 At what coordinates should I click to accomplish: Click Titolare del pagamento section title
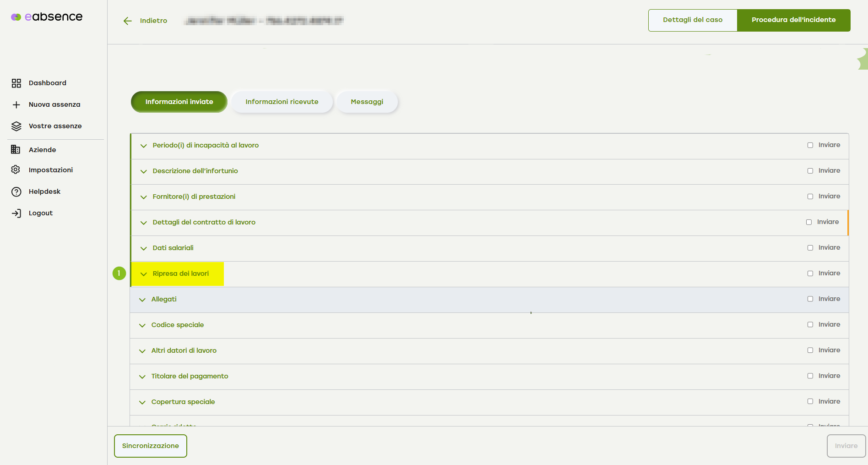190,376
